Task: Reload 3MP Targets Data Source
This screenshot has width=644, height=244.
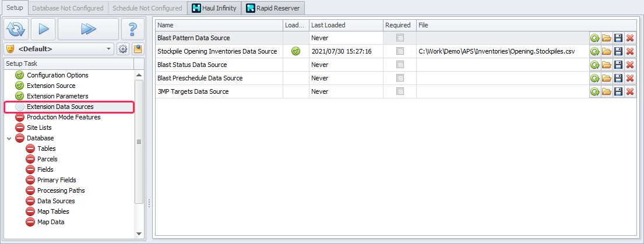Action: tap(594, 92)
